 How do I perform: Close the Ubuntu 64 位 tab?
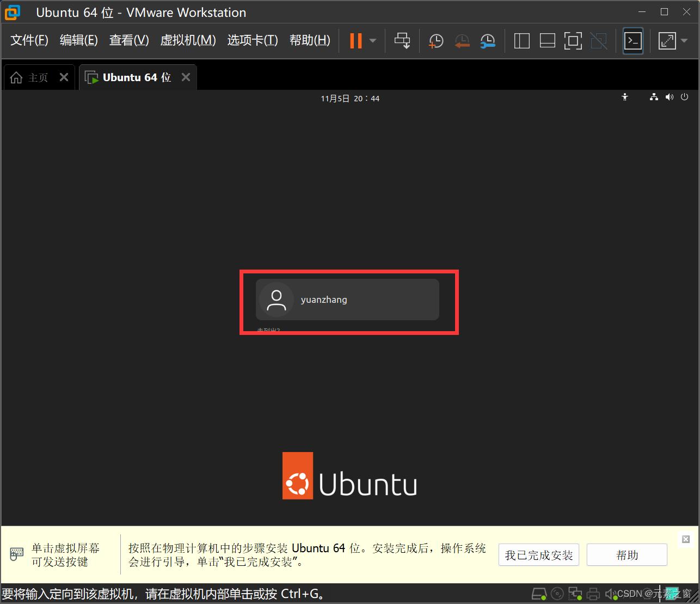pos(186,77)
